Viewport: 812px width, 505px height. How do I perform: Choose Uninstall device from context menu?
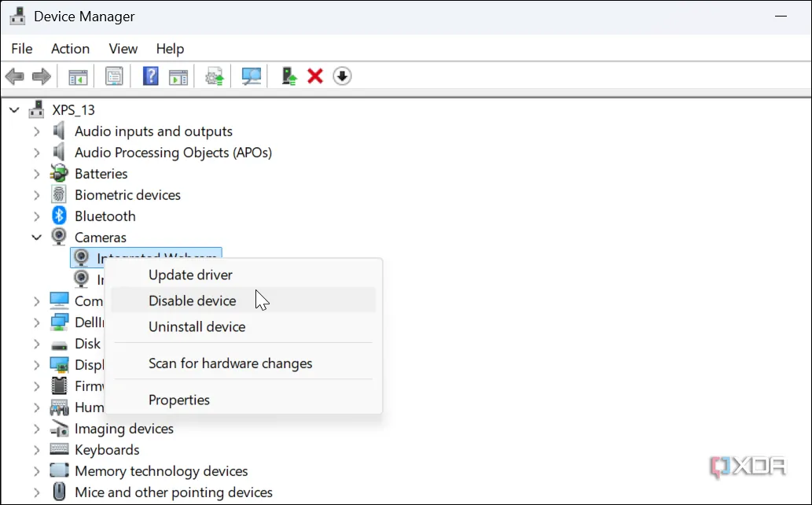click(x=244, y=326)
